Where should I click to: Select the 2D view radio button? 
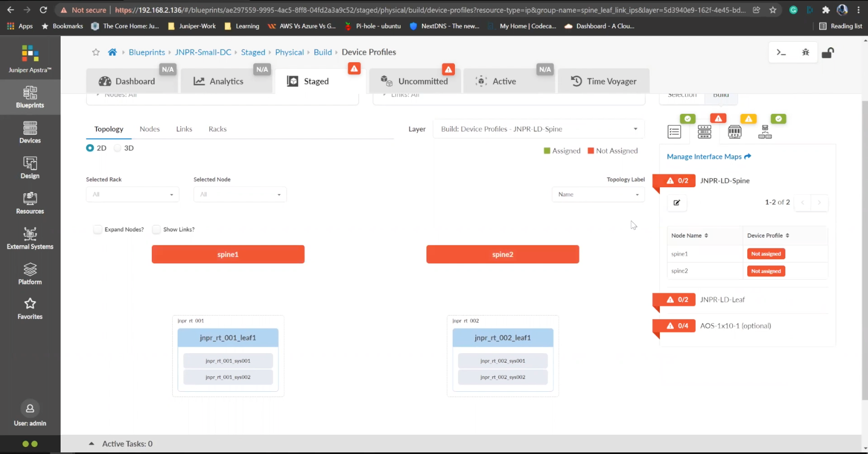[90, 148]
